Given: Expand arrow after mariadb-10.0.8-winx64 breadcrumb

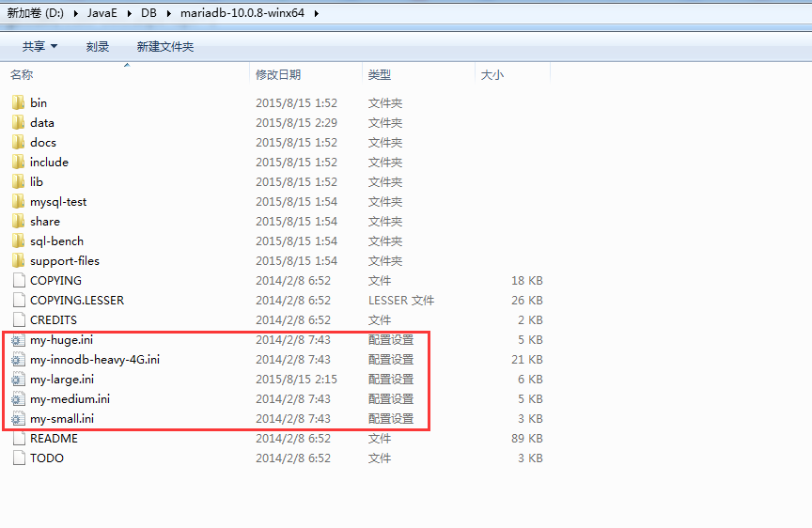Looking at the screenshot, I should (x=317, y=13).
